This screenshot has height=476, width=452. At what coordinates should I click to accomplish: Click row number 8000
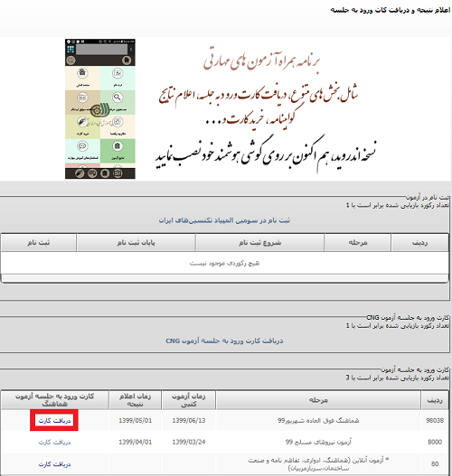tap(435, 442)
